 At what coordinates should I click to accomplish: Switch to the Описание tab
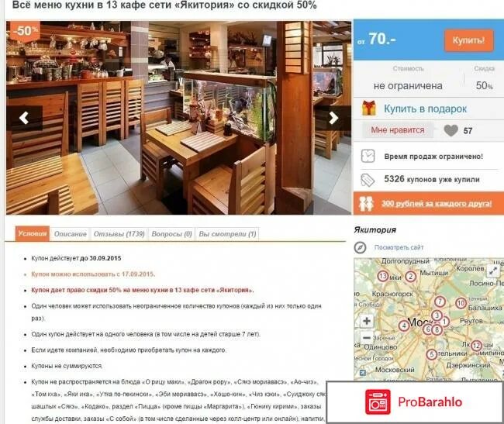pyautogui.click(x=70, y=234)
